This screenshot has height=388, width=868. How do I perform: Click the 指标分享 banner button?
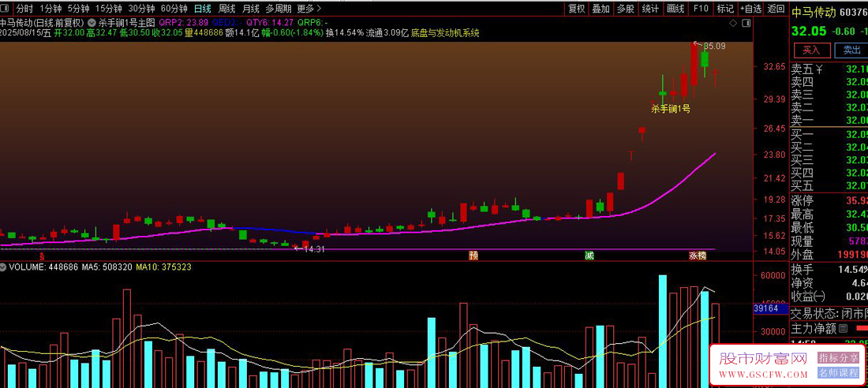click(838, 357)
